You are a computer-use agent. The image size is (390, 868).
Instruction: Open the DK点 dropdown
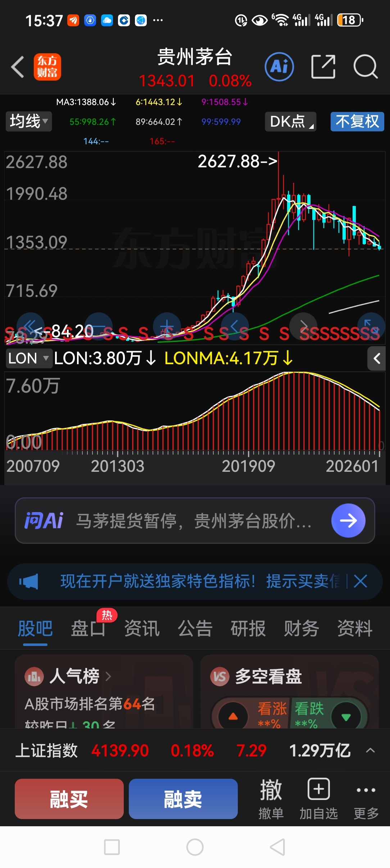pyautogui.click(x=291, y=121)
